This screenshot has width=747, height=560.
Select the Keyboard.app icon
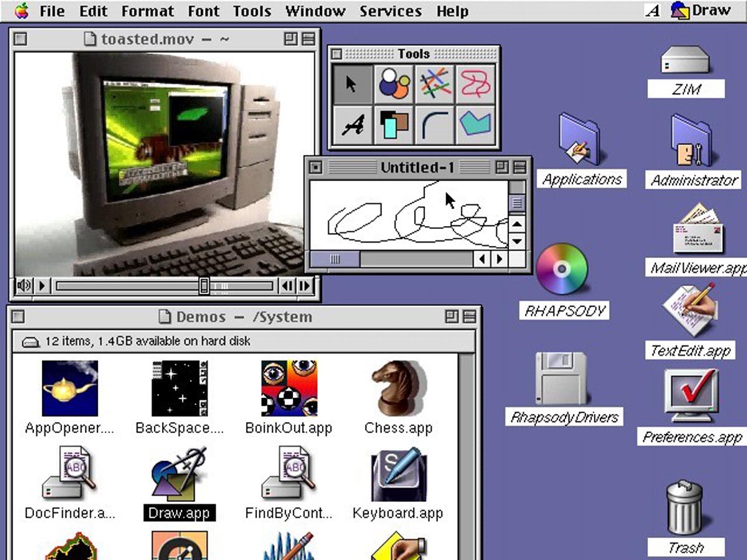coord(398,473)
